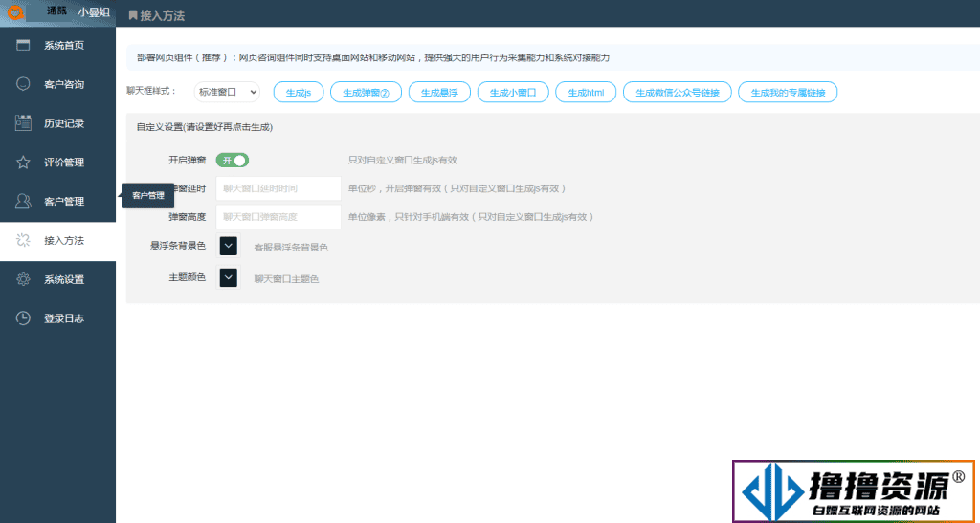Open 客户管理 menu item
This screenshot has height=523, width=980.
tap(57, 201)
